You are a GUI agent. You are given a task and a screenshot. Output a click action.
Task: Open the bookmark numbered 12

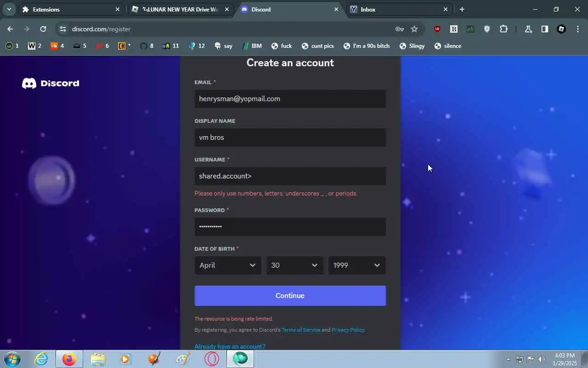coord(197,46)
